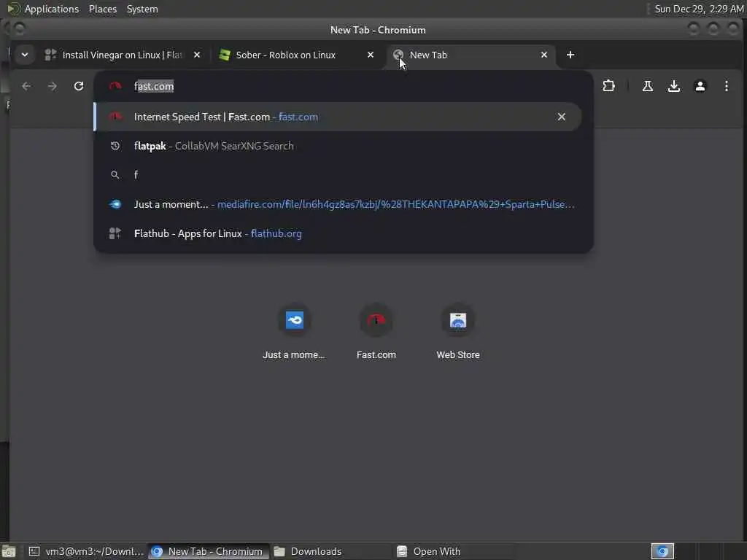747x560 pixels.
Task: Select Internet Speed Test Fast.com suggestion
Action: pyautogui.click(x=337, y=117)
